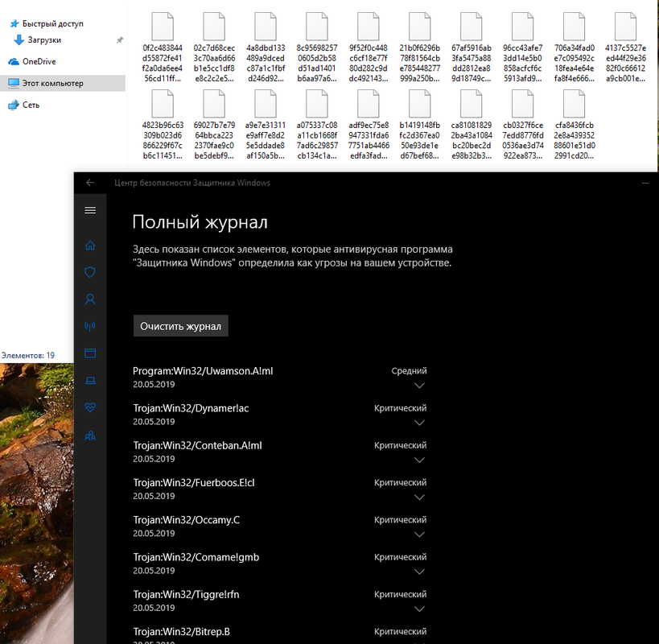Image resolution: width=659 pixels, height=644 pixels.
Task: Select file 69027b7e7964bbca223 in Explorer
Action: tap(214, 125)
